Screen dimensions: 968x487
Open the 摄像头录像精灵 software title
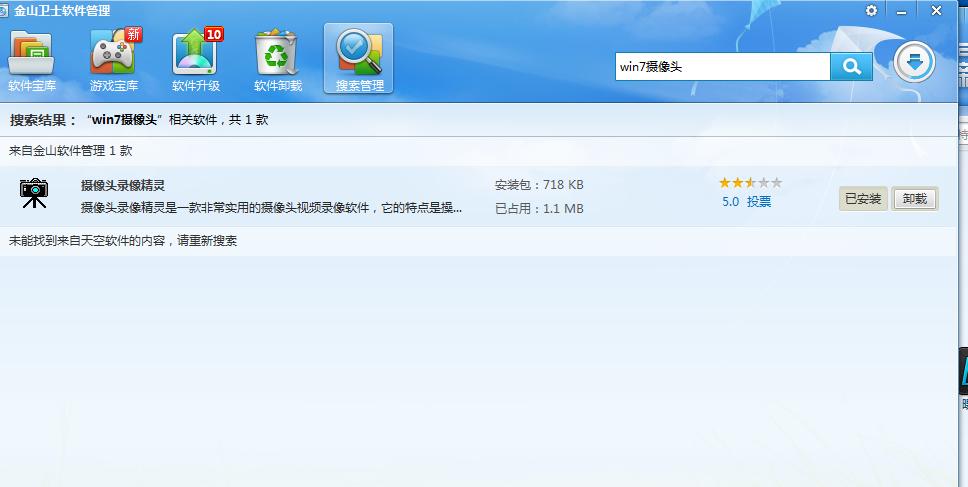123,185
